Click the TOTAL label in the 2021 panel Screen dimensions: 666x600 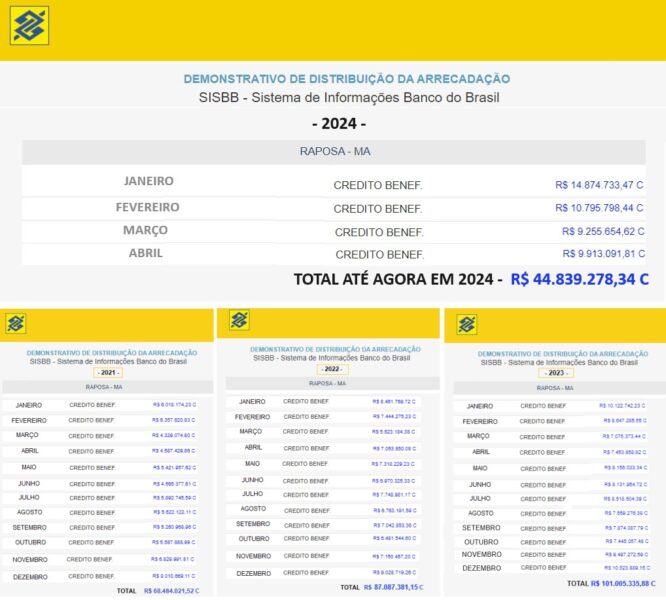(x=127, y=591)
